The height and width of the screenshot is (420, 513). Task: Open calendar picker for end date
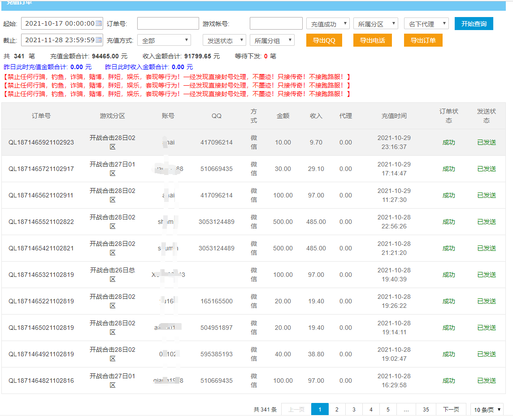point(99,40)
